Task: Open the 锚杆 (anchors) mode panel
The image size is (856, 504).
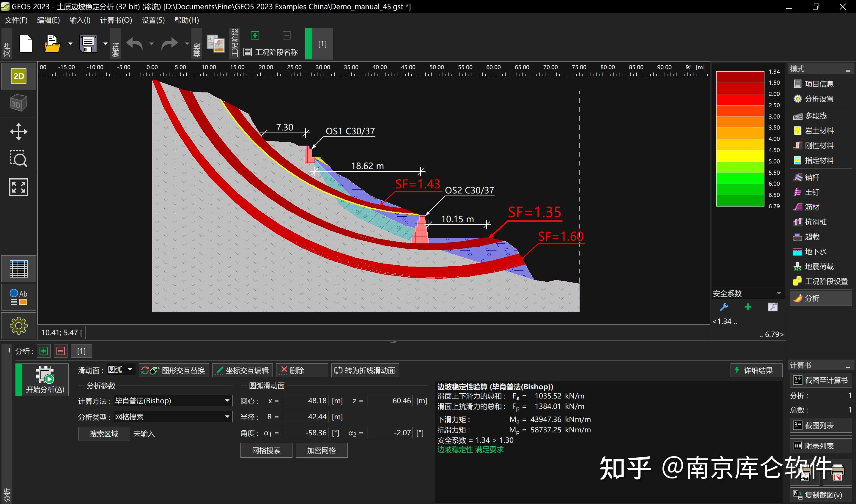Action: [x=814, y=177]
